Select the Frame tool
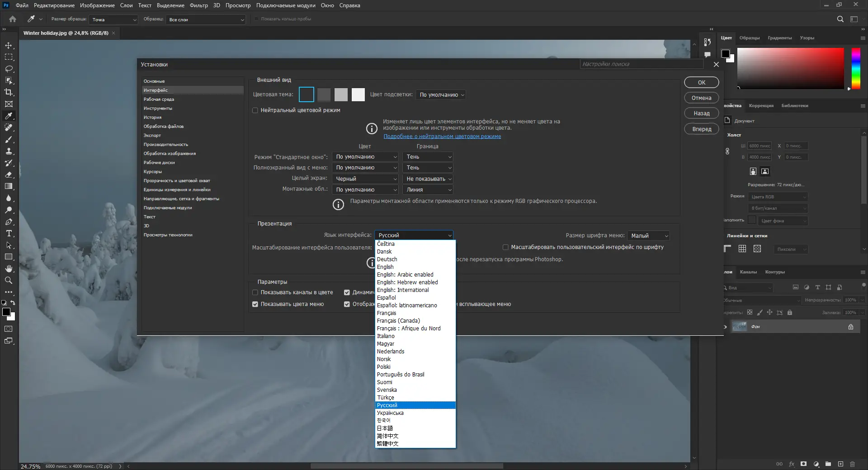The width and height of the screenshot is (868, 470). (x=9, y=104)
